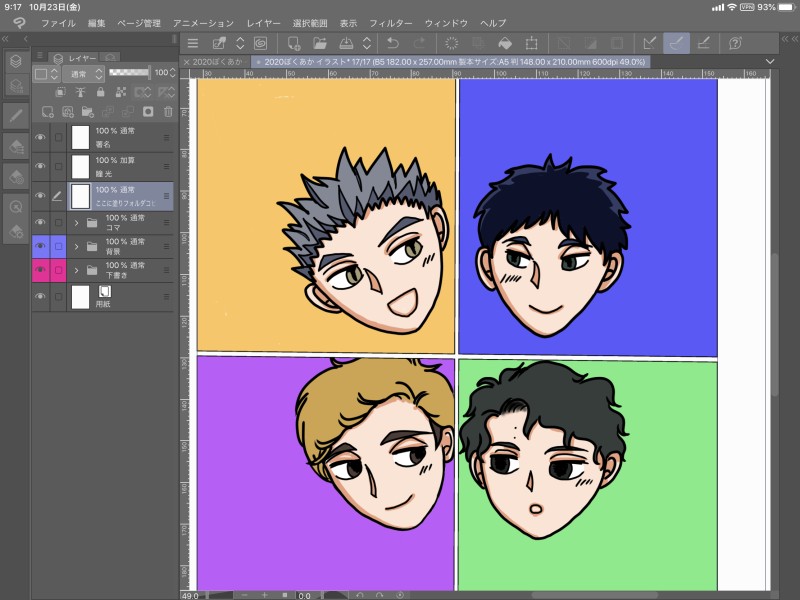
Task: Check the selection box of 瞳光 layer
Action: point(59,166)
